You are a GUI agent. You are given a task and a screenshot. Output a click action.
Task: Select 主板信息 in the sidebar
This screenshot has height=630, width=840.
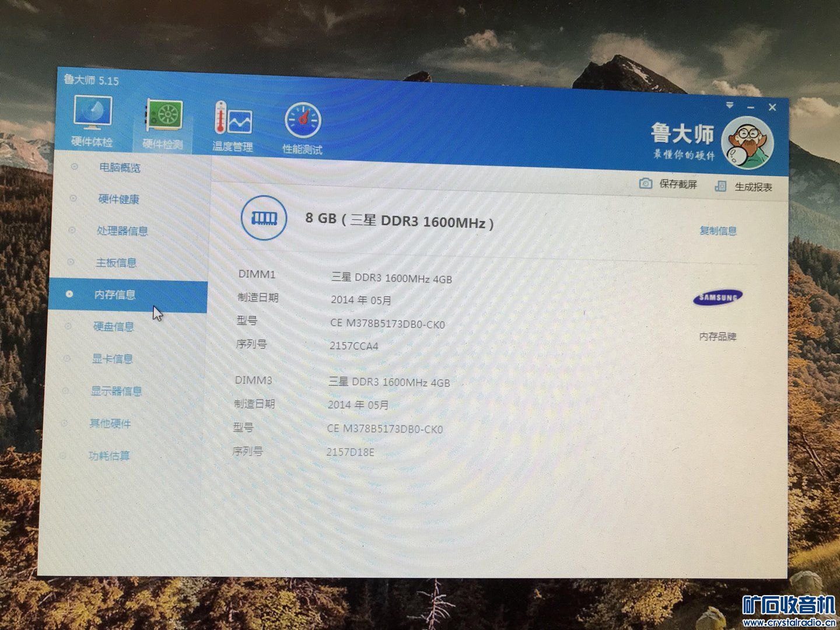(x=116, y=262)
